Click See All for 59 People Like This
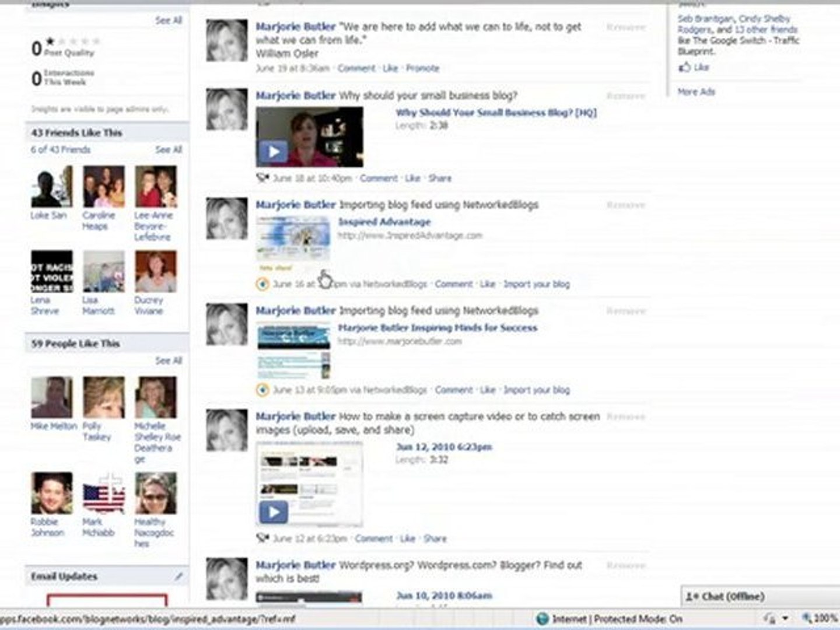This screenshot has height=630, width=840. tap(169, 360)
